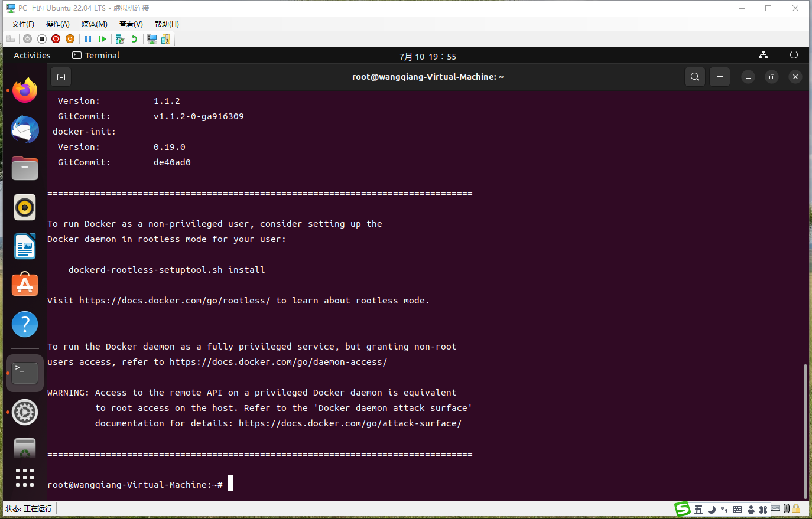Click the dockerd-rootless-setuptool.sh install line
The height and width of the screenshot is (519, 812).
click(167, 270)
